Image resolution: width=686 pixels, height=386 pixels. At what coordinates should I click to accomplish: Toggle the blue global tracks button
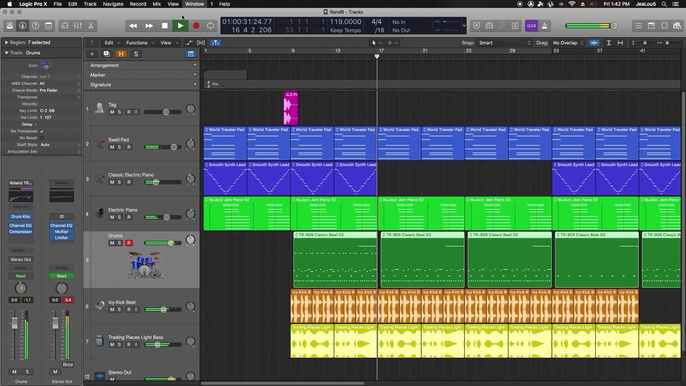[x=191, y=54]
